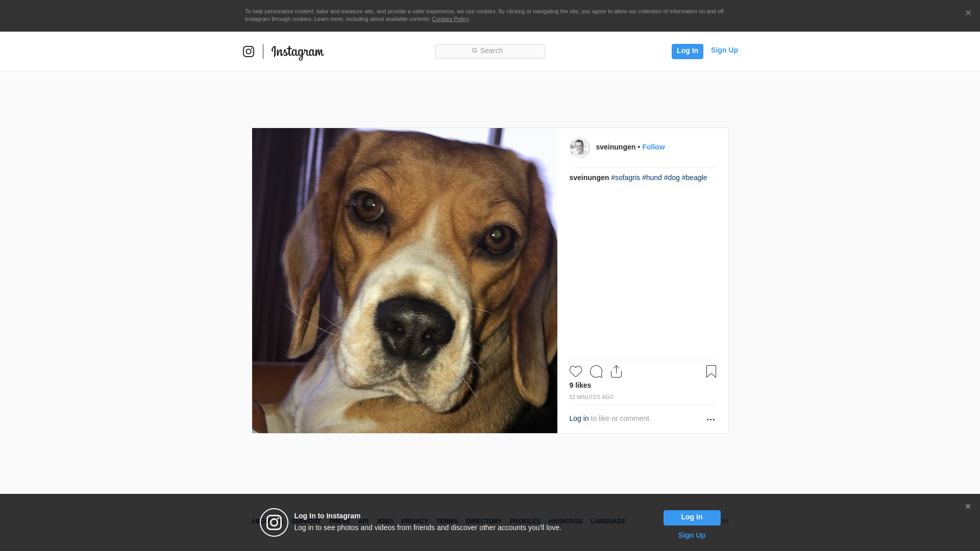Click Log in link to like or comment

[579, 418]
